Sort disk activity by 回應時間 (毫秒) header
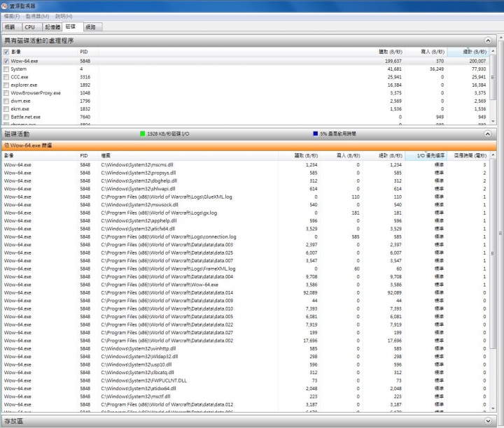This screenshot has width=504, height=428. [468, 156]
